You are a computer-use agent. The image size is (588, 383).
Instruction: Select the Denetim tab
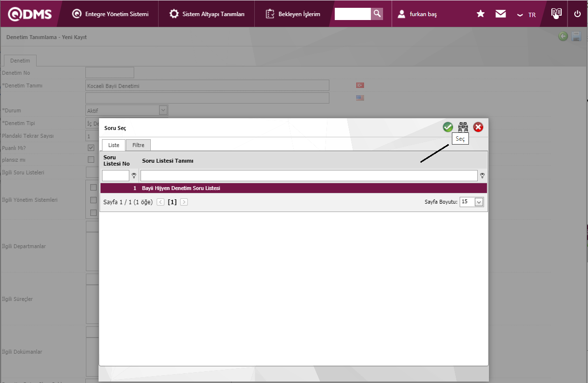tap(20, 61)
